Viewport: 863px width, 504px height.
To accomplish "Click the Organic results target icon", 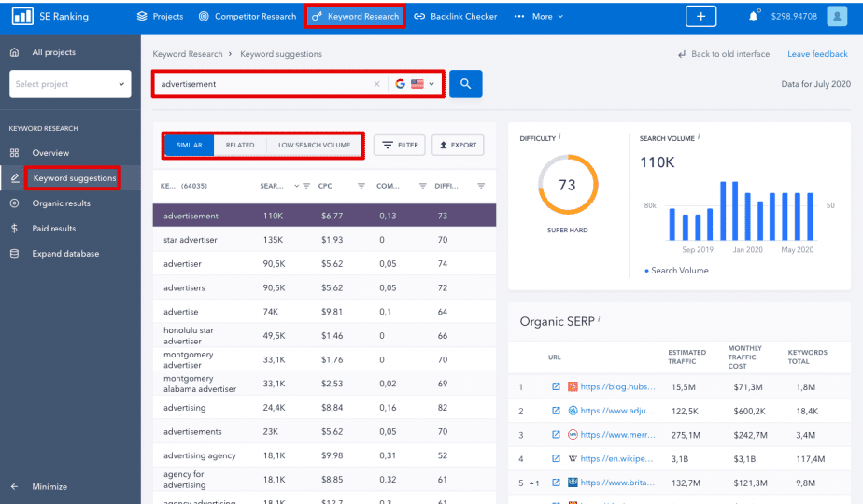I will [14, 203].
